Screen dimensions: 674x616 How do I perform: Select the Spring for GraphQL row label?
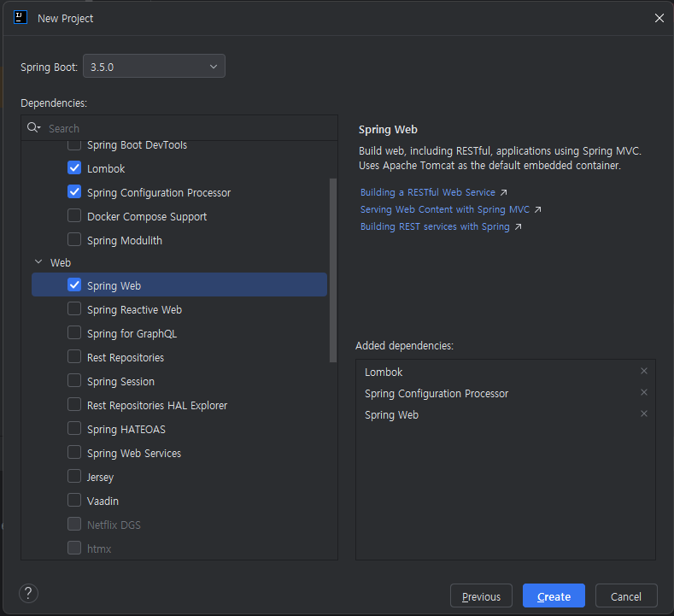(x=132, y=333)
